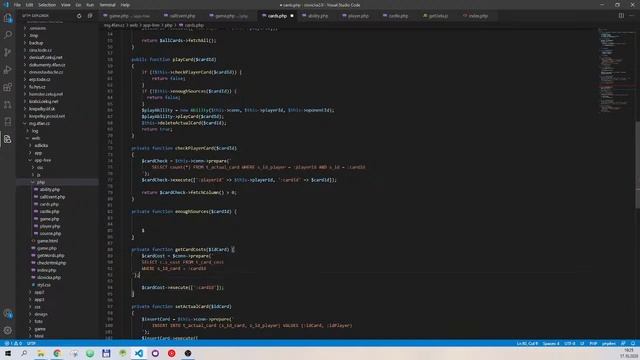Expand the foto folder

click(38, 321)
